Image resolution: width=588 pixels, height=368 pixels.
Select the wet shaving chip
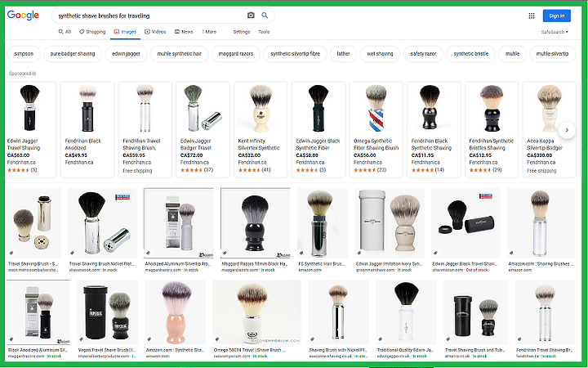[x=380, y=54]
